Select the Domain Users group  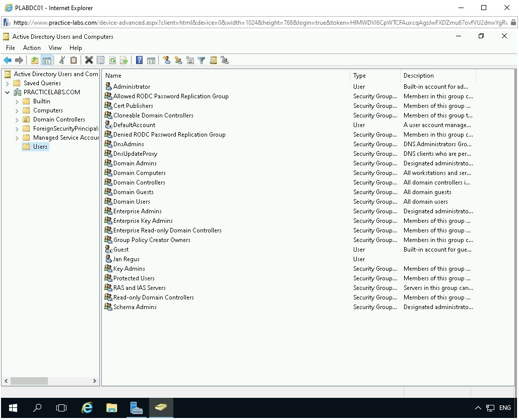pos(132,201)
